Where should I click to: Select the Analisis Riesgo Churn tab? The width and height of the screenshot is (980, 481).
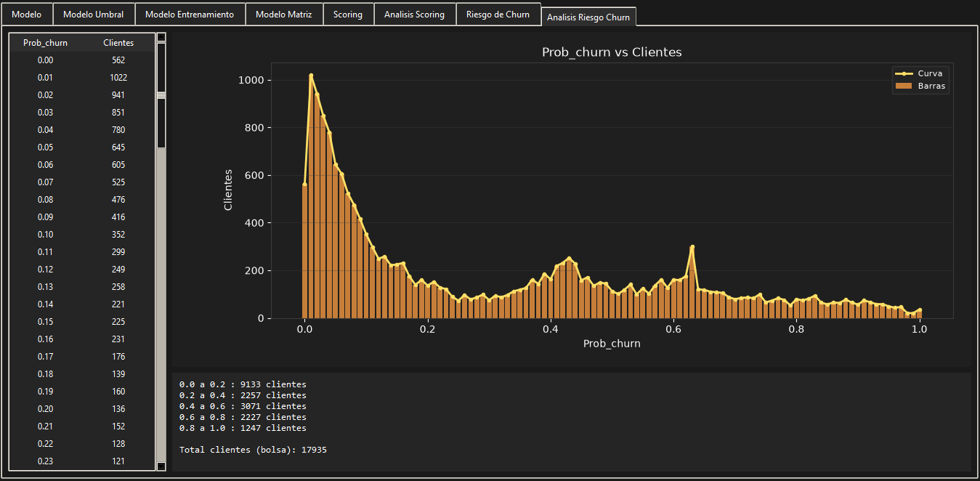pyautogui.click(x=588, y=17)
